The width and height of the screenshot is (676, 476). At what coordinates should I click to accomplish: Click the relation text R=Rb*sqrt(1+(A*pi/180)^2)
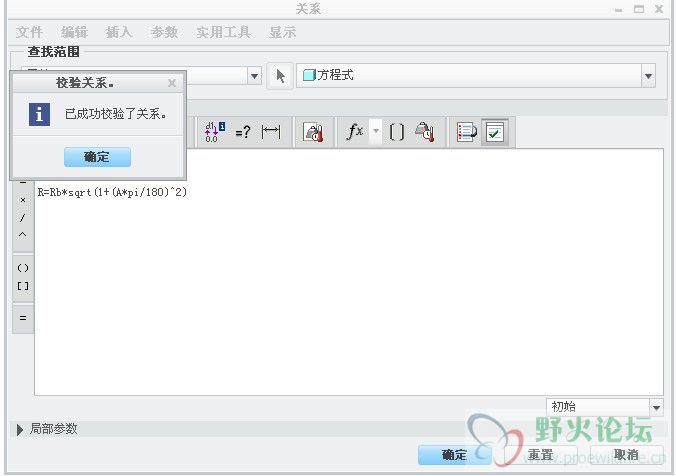click(112, 192)
